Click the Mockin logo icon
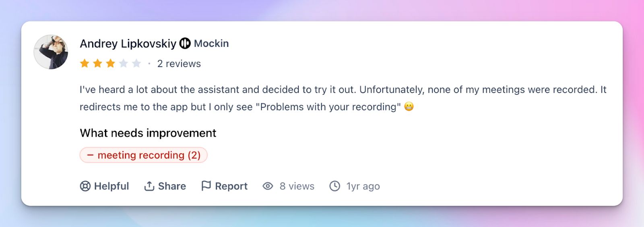 (185, 43)
